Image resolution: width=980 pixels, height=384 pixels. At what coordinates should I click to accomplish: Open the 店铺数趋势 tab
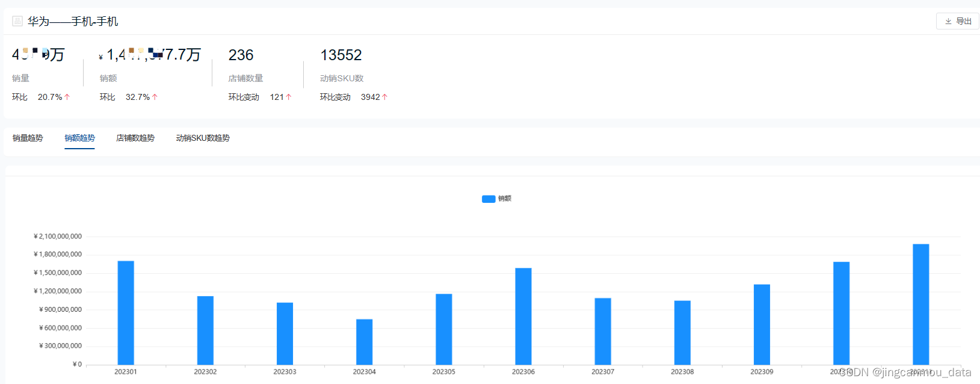point(135,138)
